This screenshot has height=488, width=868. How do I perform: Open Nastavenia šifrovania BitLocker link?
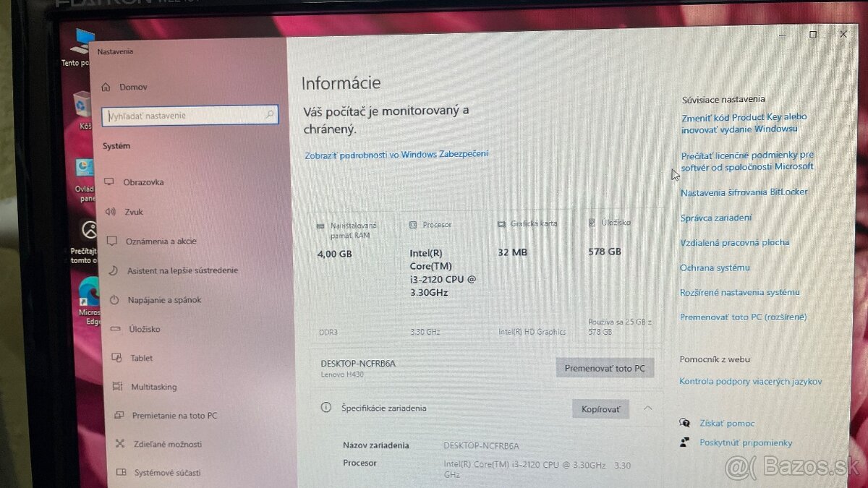(x=744, y=192)
